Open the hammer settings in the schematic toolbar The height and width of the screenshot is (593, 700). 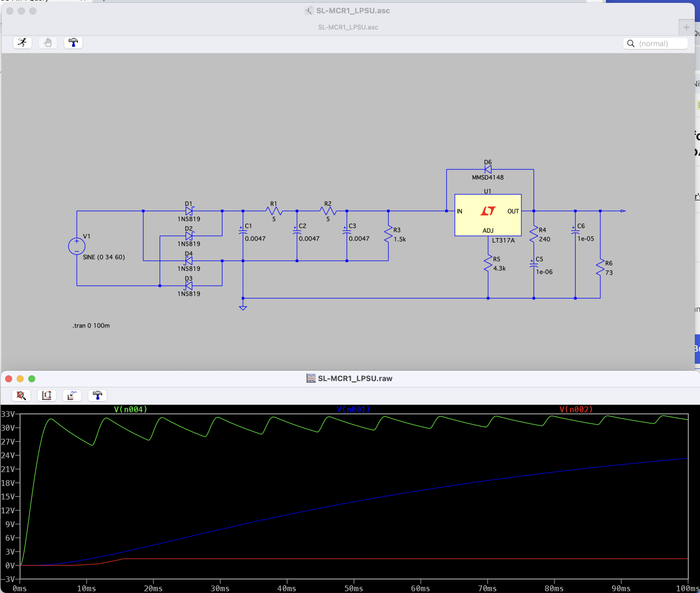coord(73,43)
